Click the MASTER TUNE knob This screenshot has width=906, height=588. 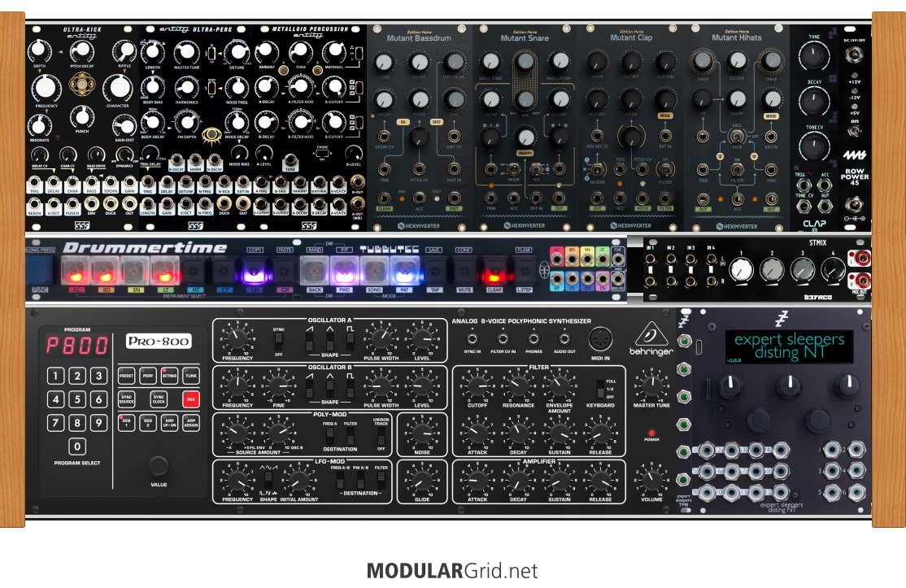click(651, 385)
